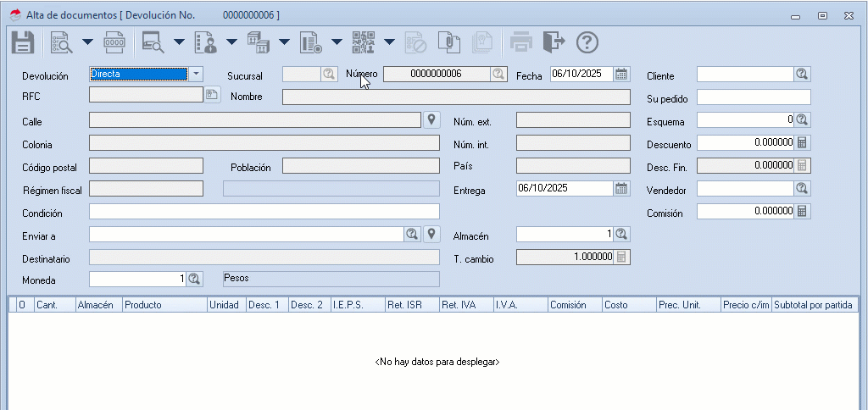868x410 pixels.
Task: Expand arrow next to document search icon
Action: coord(86,42)
